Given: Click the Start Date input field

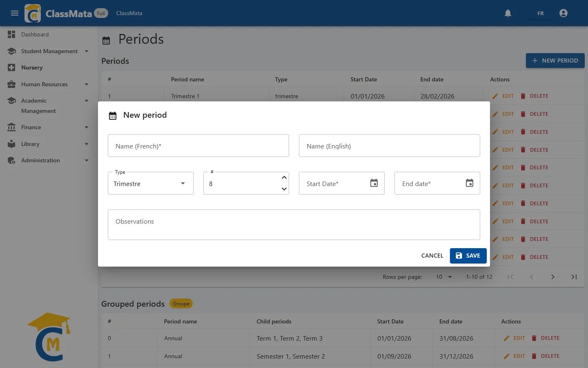Looking at the screenshot, I should pyautogui.click(x=342, y=183).
